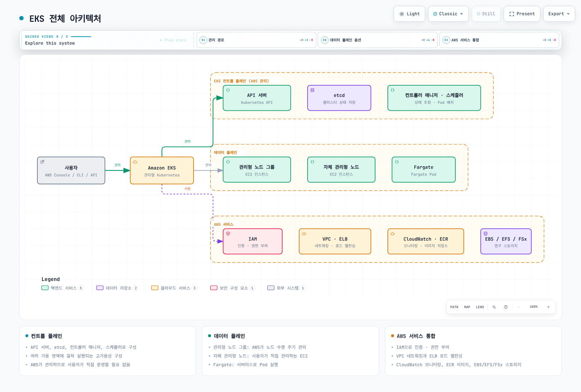Toggle 백엔드 서비스 legend filter
The height and width of the screenshot is (392, 581).
[62, 288]
